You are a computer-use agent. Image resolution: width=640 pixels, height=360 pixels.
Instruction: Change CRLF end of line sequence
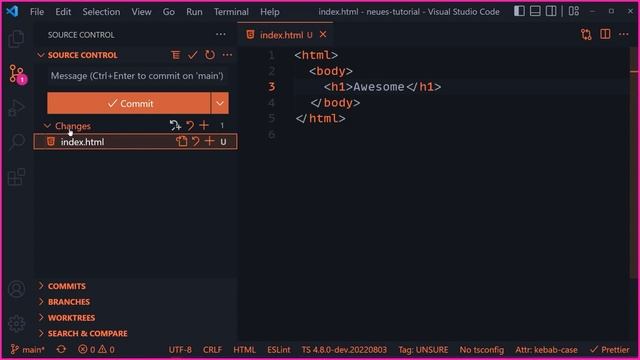pyautogui.click(x=212, y=350)
